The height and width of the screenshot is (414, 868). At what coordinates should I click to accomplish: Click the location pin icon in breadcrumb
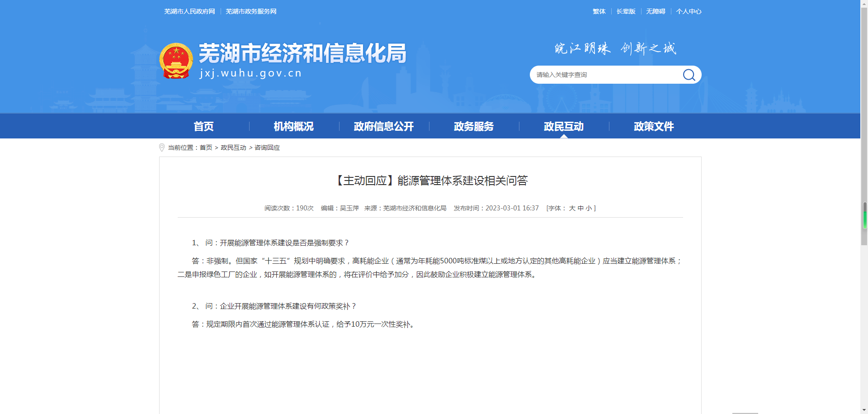coord(162,148)
